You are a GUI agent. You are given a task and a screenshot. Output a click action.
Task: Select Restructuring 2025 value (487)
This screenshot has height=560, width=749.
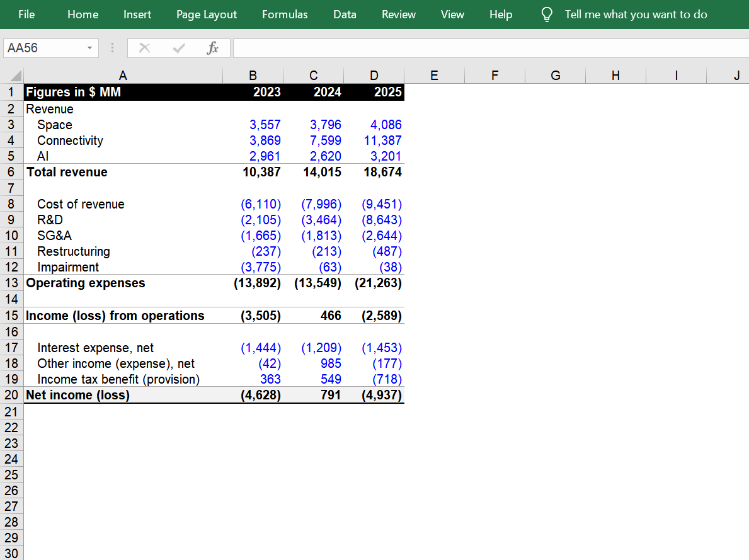[374, 251]
